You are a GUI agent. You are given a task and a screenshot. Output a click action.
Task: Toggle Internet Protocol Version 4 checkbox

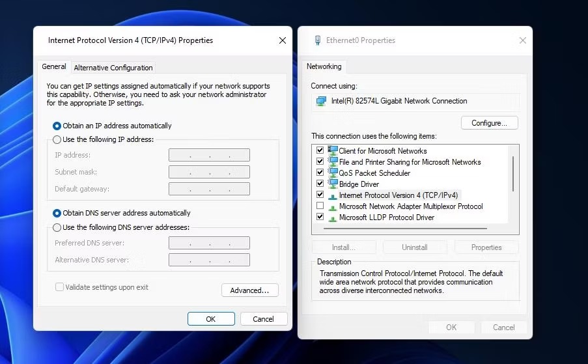pyautogui.click(x=320, y=194)
